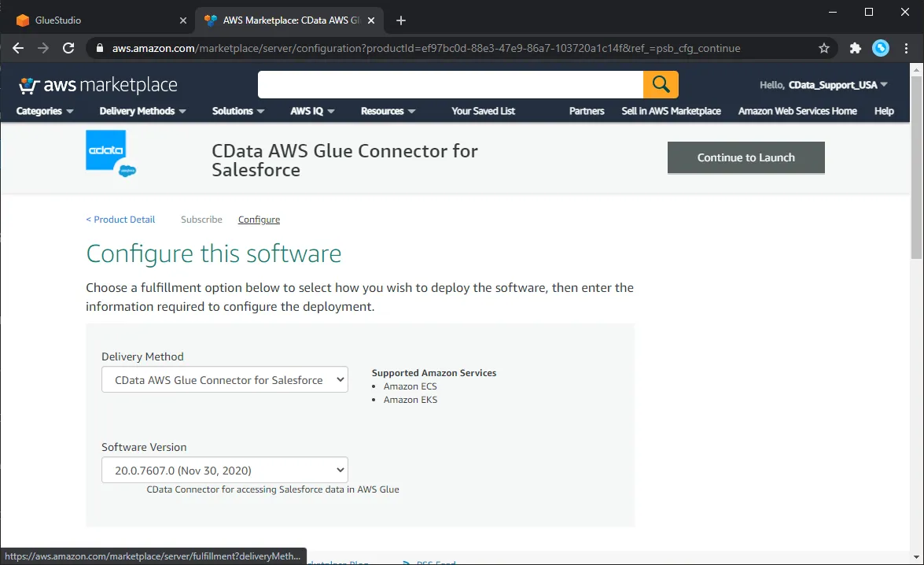Click the orange search magnifier icon
The height and width of the screenshot is (565, 924).
(661, 84)
